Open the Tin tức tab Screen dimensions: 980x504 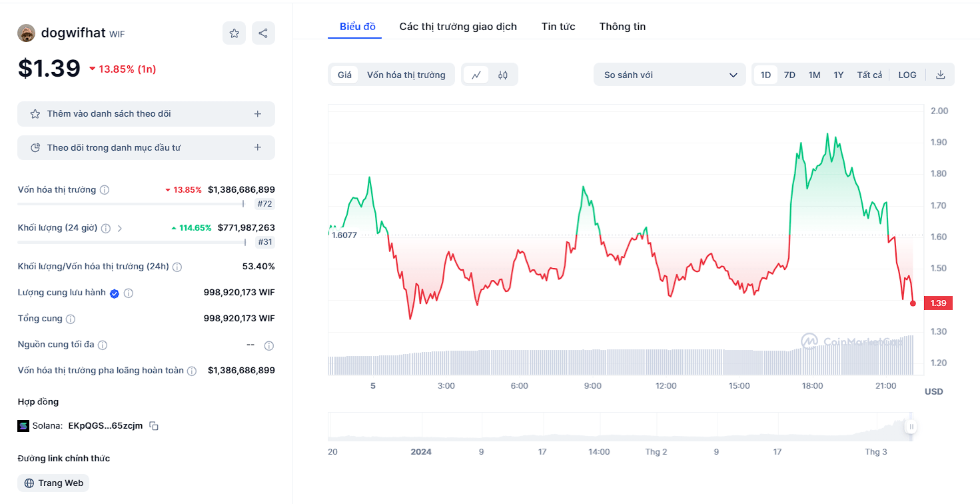pos(558,27)
